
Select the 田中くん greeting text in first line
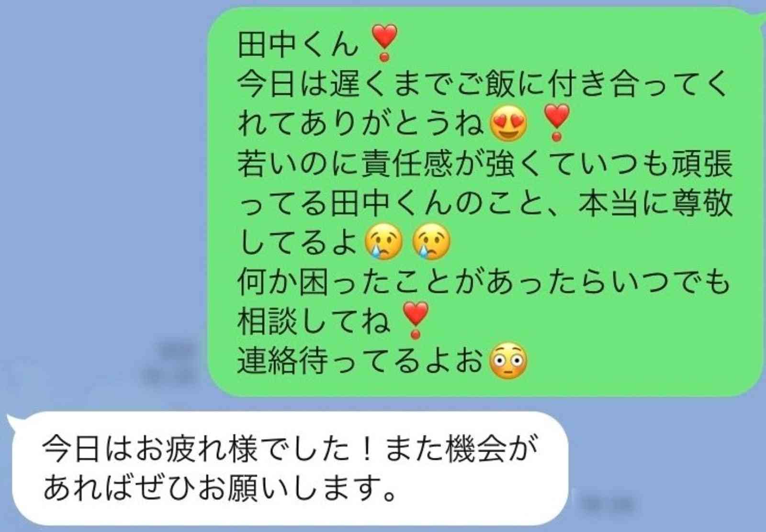(298, 44)
